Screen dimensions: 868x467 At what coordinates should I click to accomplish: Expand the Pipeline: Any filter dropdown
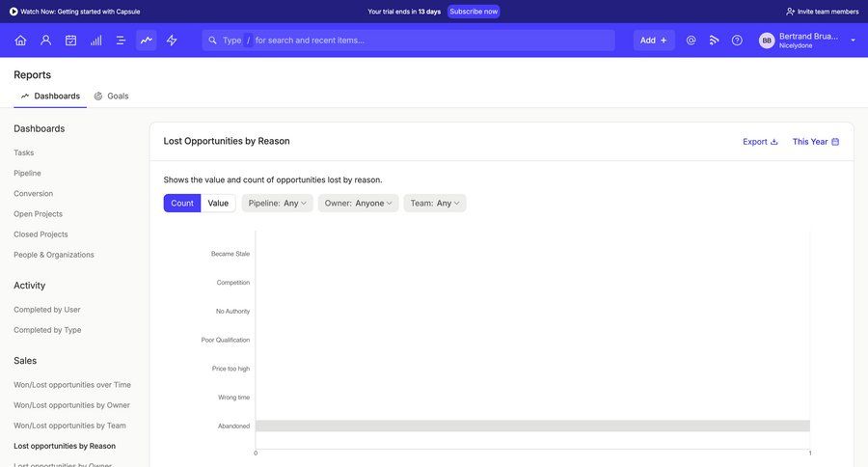[x=278, y=204]
